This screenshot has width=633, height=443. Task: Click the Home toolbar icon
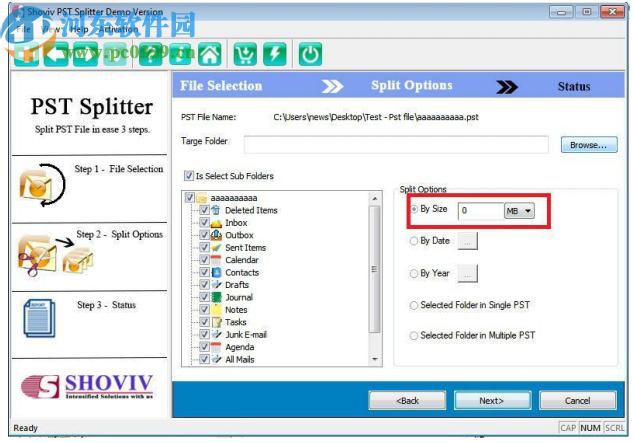[x=209, y=54]
